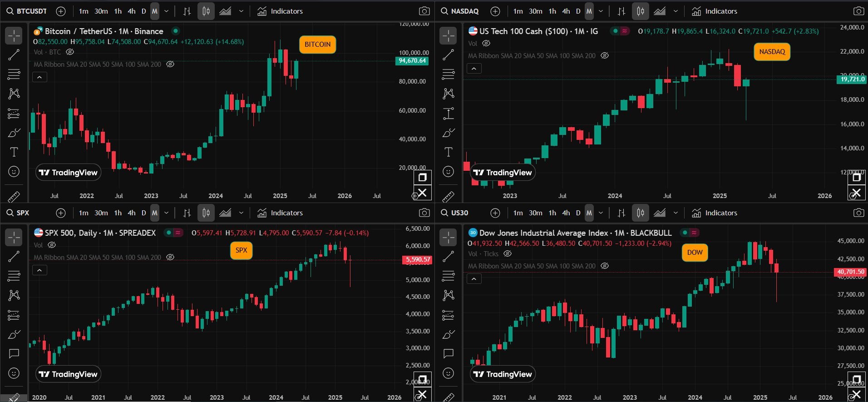Toggle Vol Ticks visibility in Dow Jones chart
Viewport: 868px width, 402px height.
508,254
